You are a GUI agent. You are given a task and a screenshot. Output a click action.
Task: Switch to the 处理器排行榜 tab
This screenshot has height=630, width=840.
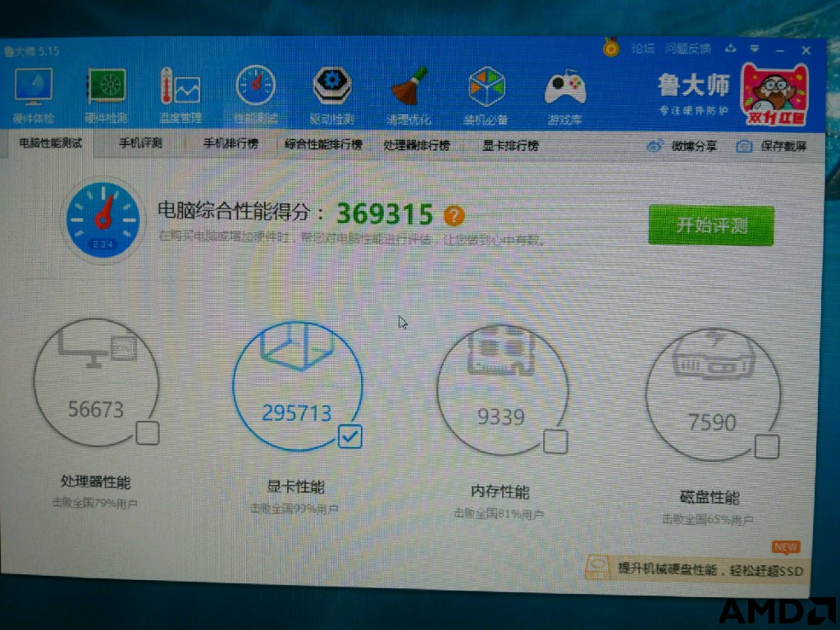tap(417, 144)
